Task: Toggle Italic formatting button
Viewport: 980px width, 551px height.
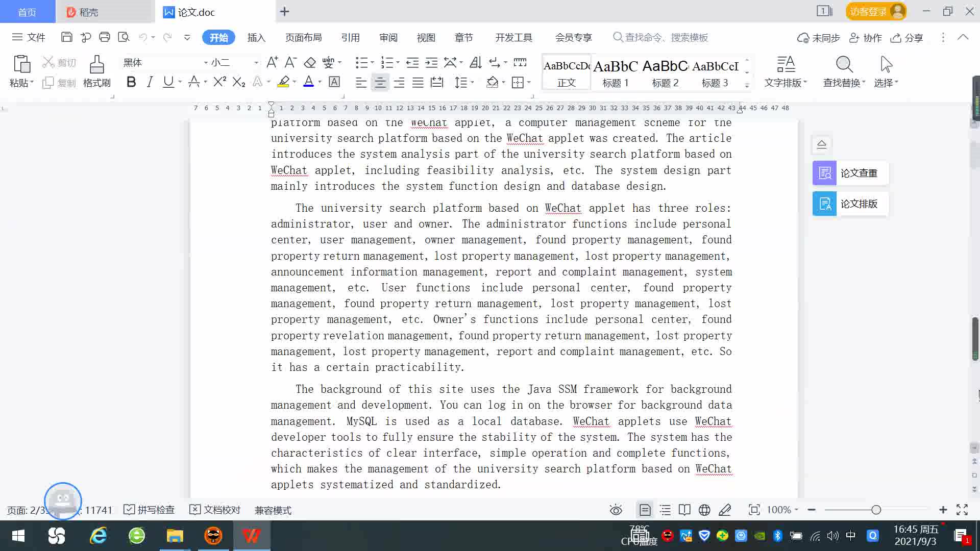Action: [x=150, y=82]
